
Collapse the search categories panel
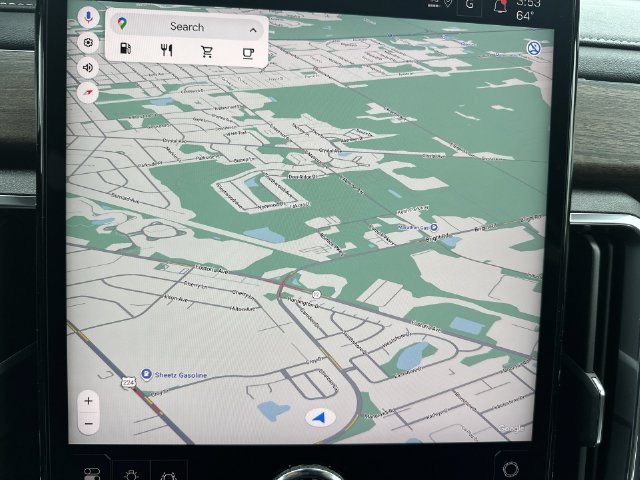(253, 30)
